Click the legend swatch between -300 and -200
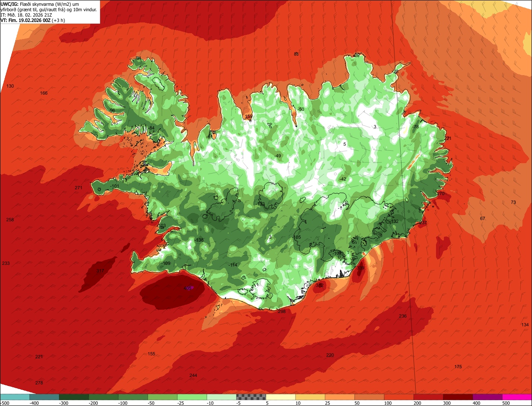This screenshot has width=532, height=406. click(x=74, y=397)
